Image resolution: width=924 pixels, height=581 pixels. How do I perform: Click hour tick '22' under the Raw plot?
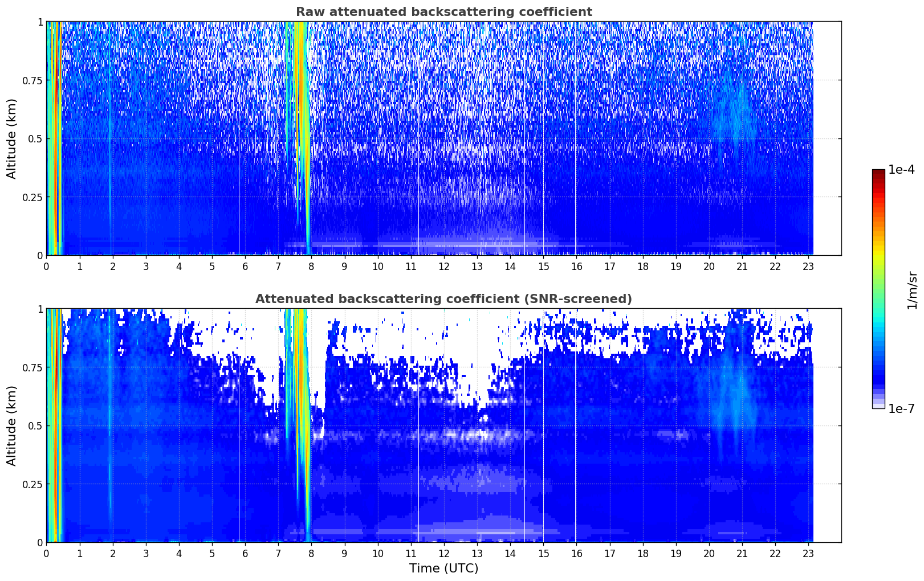775,266
